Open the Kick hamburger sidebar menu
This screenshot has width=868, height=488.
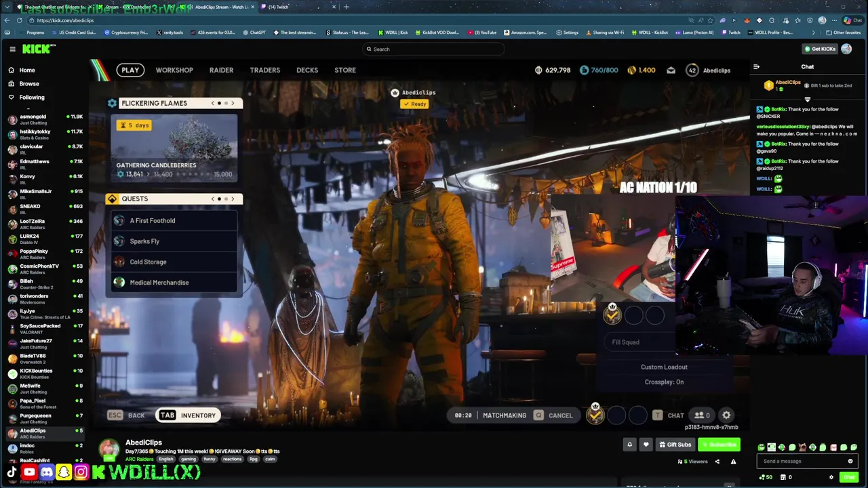tap(12, 49)
